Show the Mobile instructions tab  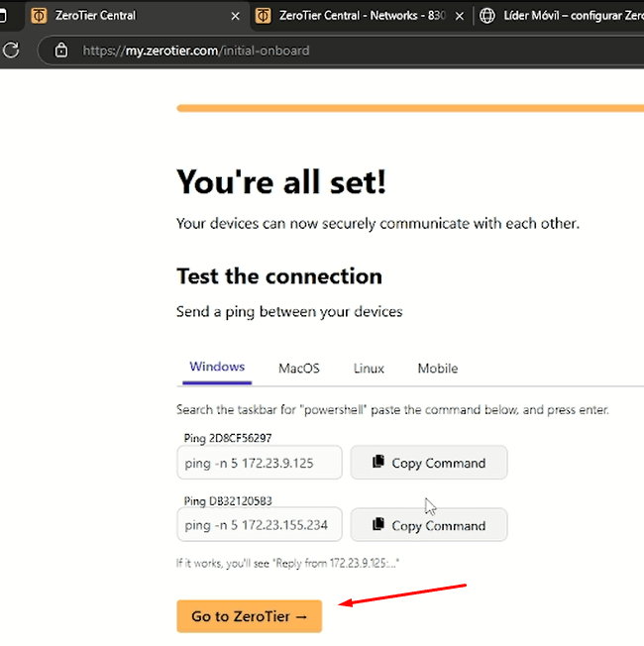(x=437, y=369)
